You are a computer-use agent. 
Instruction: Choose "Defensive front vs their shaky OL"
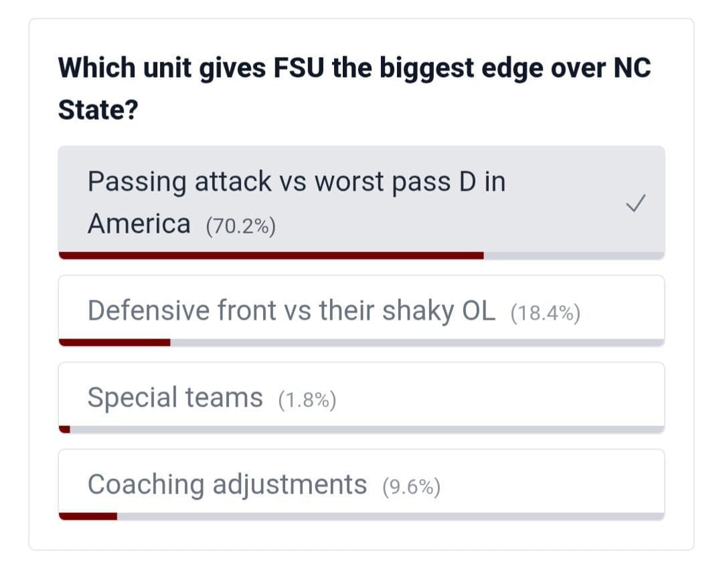click(291, 310)
